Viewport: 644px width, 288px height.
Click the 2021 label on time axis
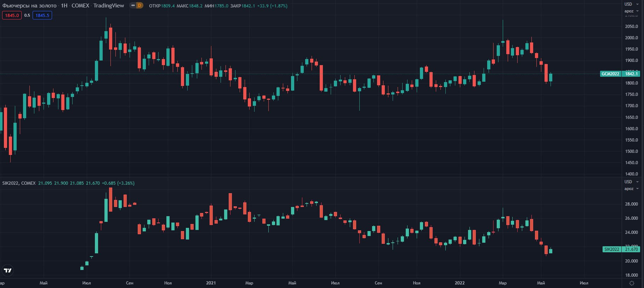coord(211,283)
